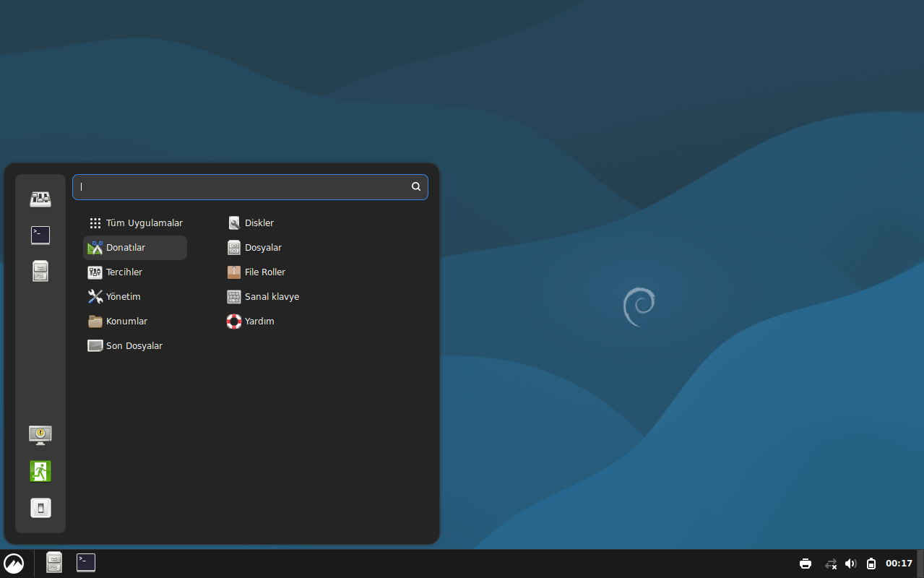Show the Konumlar category
This screenshot has height=578, width=924.
pos(135,322)
